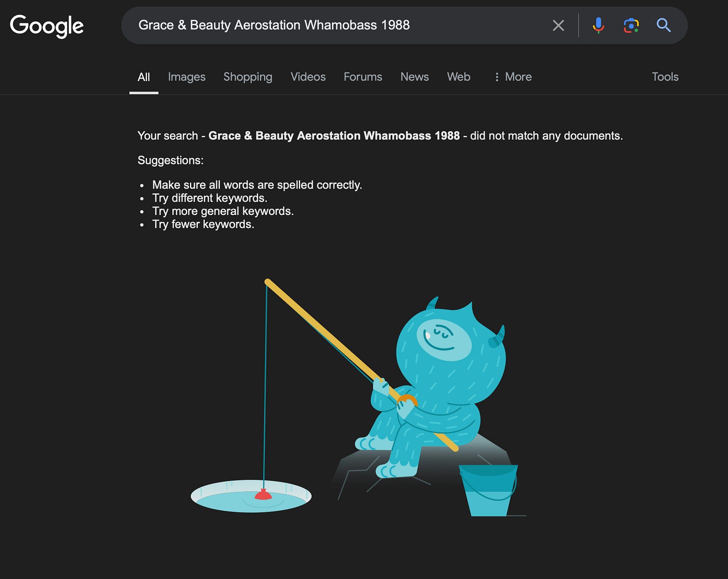Clear the search query with X icon
The width and height of the screenshot is (728, 579).
(558, 25)
